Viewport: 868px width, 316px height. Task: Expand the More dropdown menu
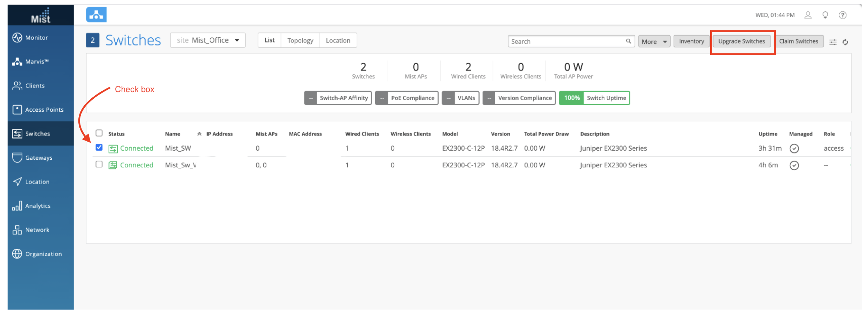(654, 42)
